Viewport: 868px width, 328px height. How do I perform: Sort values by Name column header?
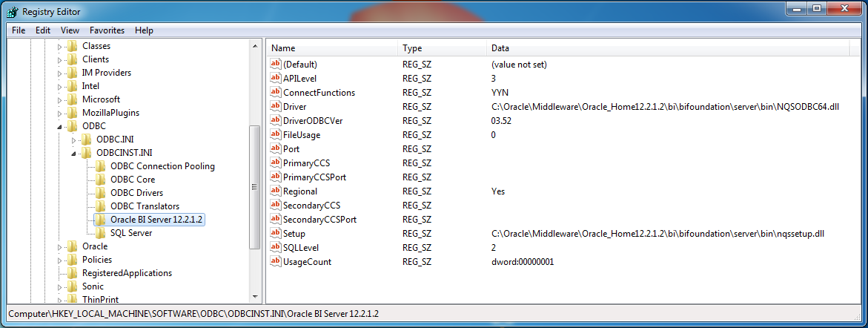click(x=331, y=48)
